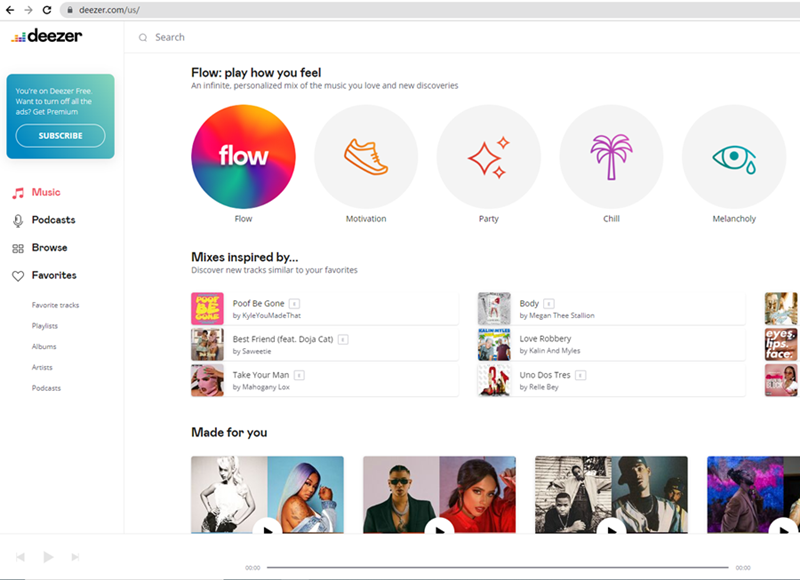The image size is (800, 580).
Task: Open Albums link in sidebar
Action: [x=44, y=346]
